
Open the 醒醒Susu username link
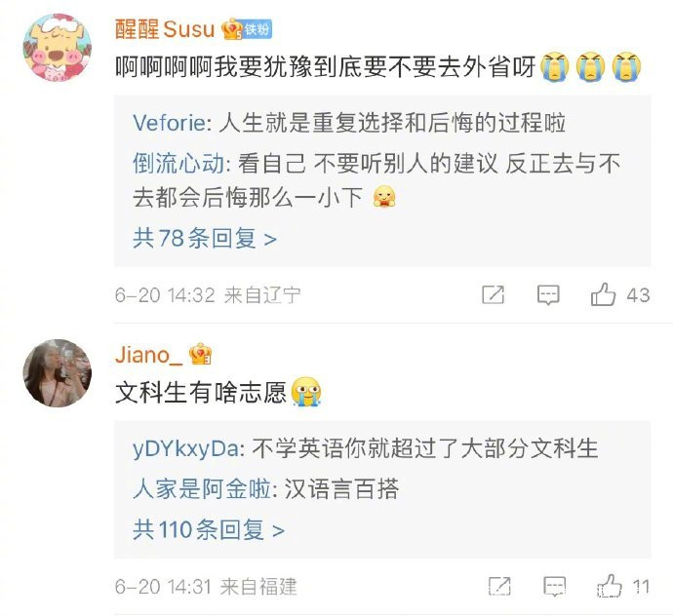coord(165,29)
